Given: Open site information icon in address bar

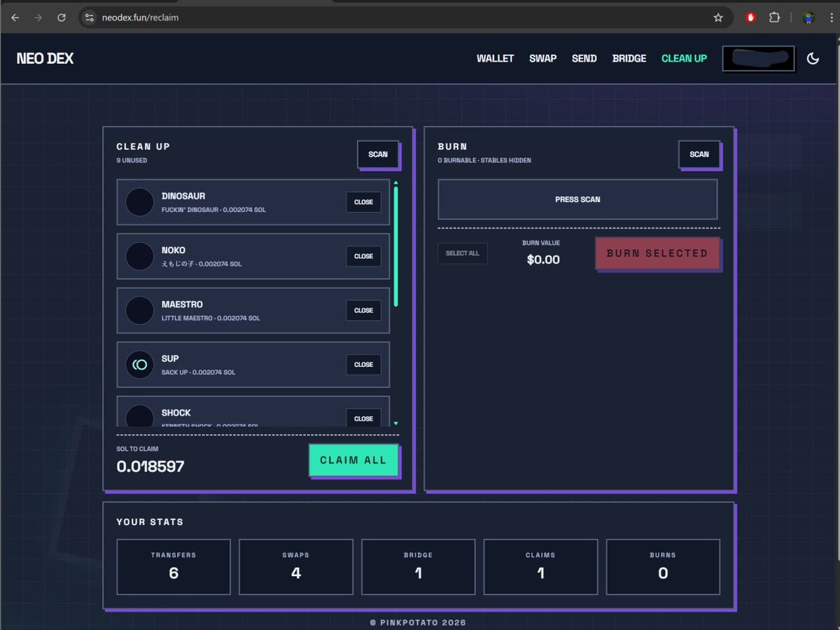Looking at the screenshot, I should 89,17.
